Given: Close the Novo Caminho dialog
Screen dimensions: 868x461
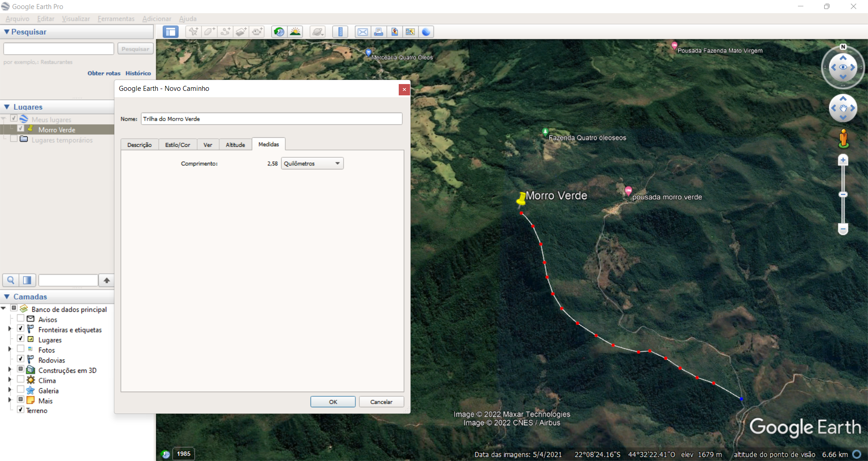Looking at the screenshot, I should pos(404,89).
